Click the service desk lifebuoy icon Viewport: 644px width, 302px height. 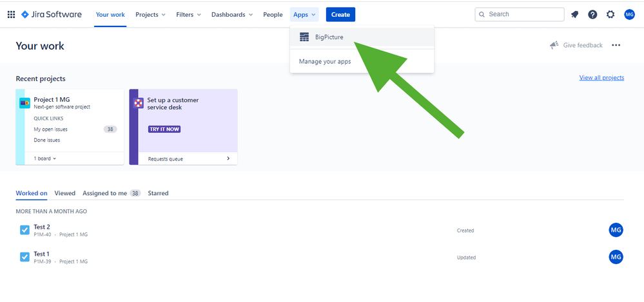tap(139, 102)
